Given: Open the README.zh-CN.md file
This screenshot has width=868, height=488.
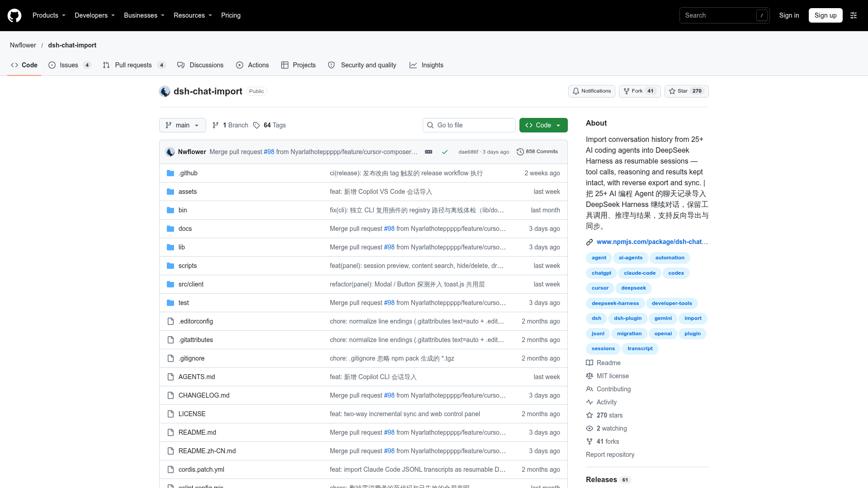Looking at the screenshot, I should pos(207,451).
